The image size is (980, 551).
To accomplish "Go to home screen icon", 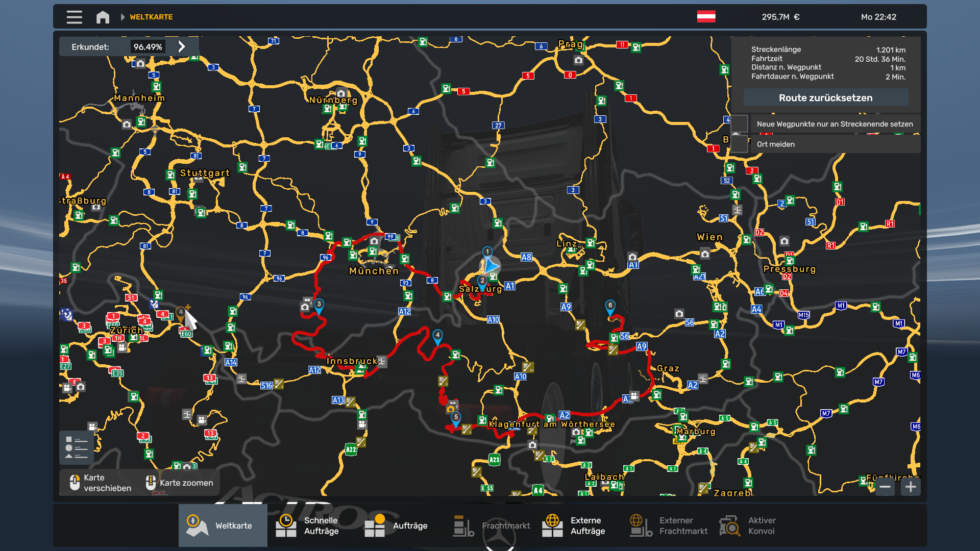I will [103, 17].
